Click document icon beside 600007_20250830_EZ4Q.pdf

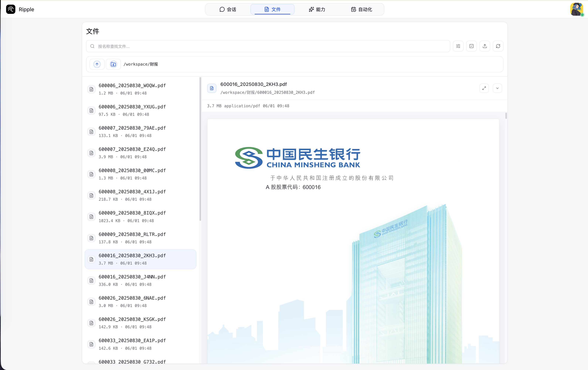click(91, 153)
